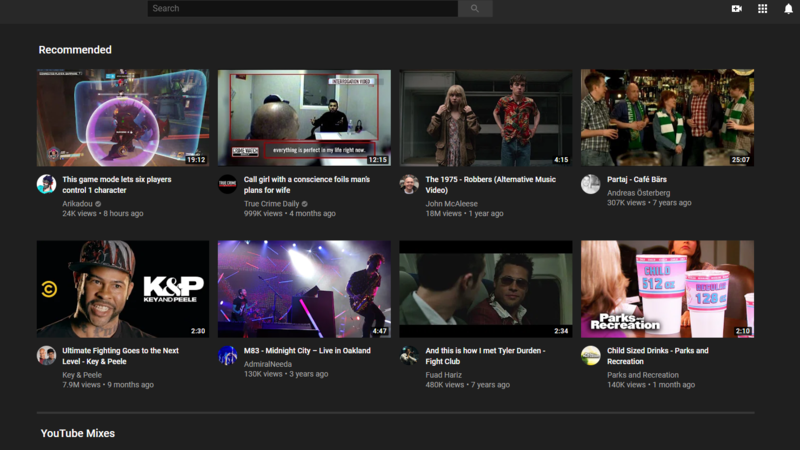Open title 'Child Sized Drinks - Parks and Recreation'
Screen dimensions: 800x450
tap(658, 356)
